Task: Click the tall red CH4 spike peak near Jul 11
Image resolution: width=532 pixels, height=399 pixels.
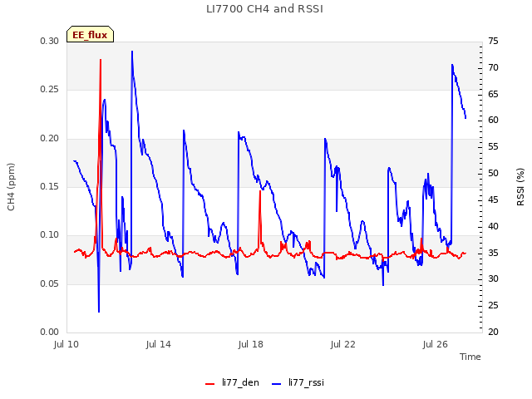Action: point(101,60)
